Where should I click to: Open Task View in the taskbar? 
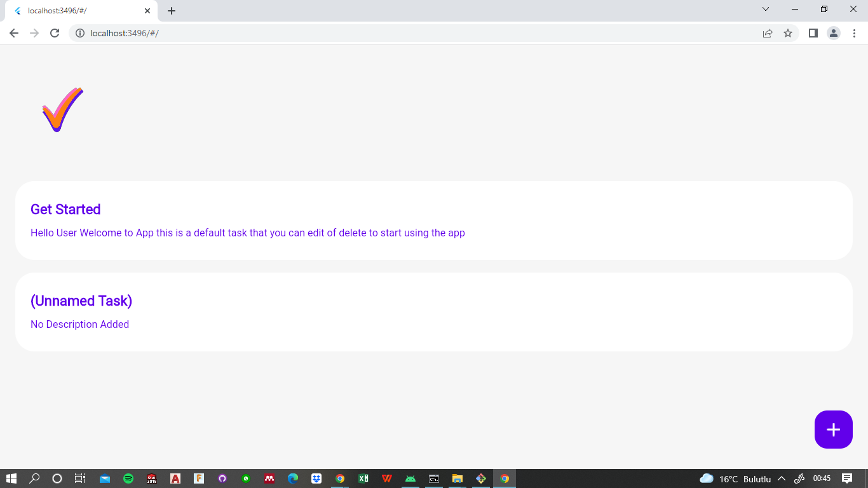[x=80, y=478]
